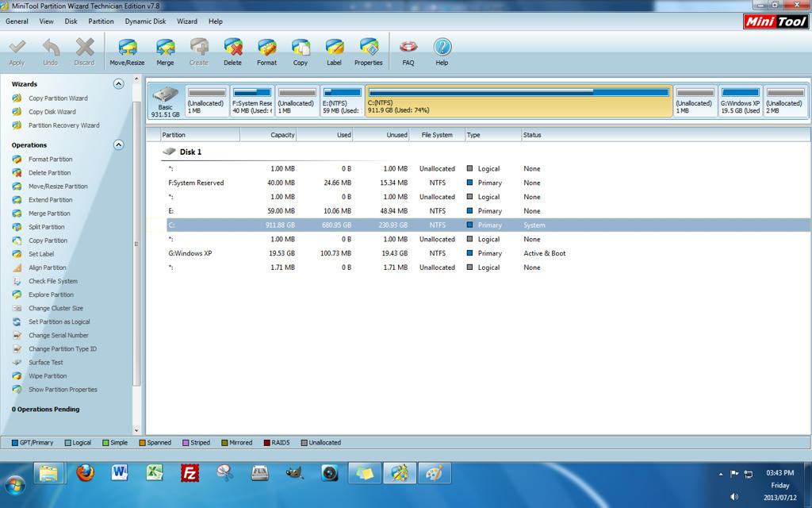Run Check File System operation
Screen dimensions: 812x508
[x=53, y=281]
